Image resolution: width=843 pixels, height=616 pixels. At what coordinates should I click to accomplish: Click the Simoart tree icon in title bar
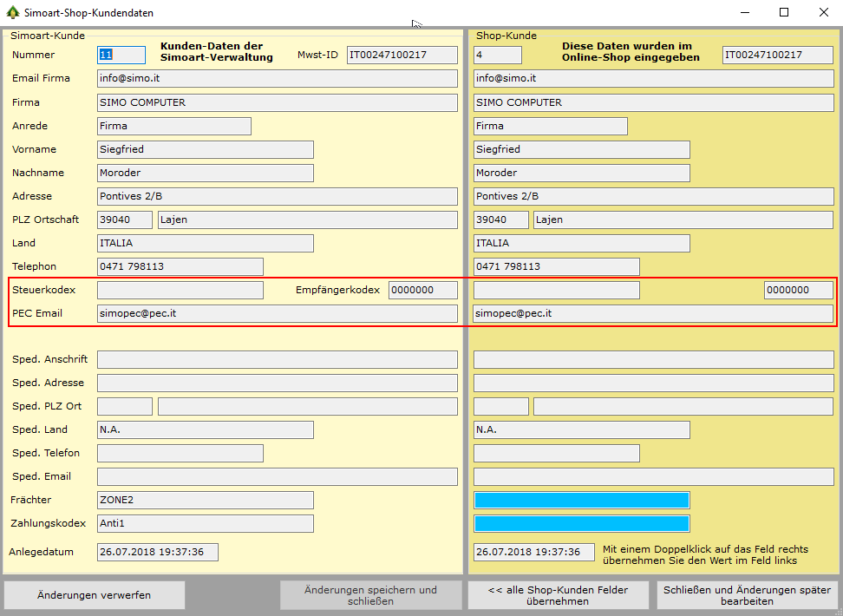[x=12, y=13]
